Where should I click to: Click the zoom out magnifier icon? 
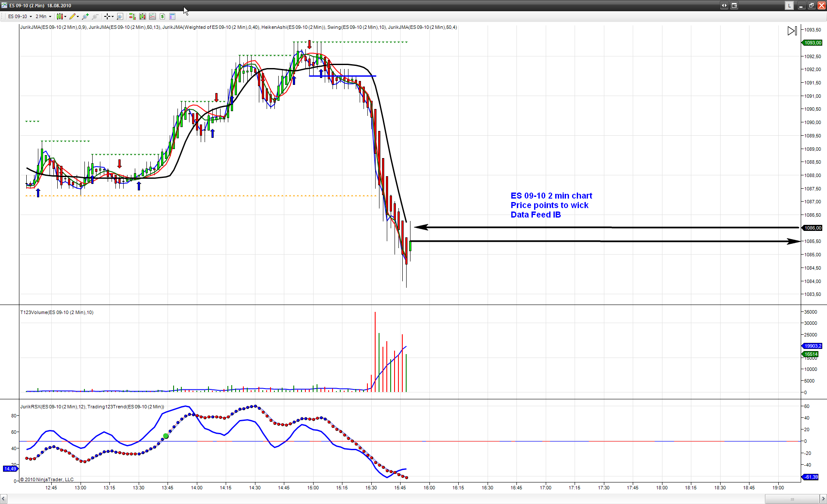(x=95, y=16)
